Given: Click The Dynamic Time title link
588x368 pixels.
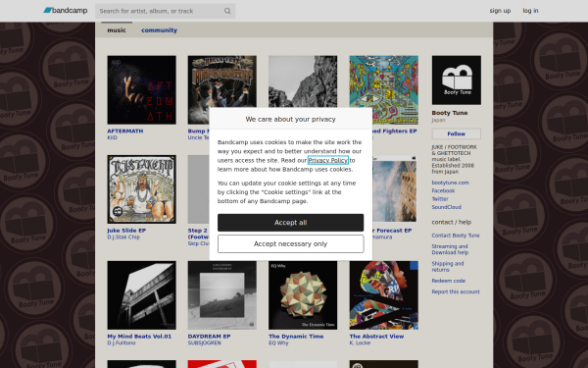Looking at the screenshot, I should (x=296, y=337).
